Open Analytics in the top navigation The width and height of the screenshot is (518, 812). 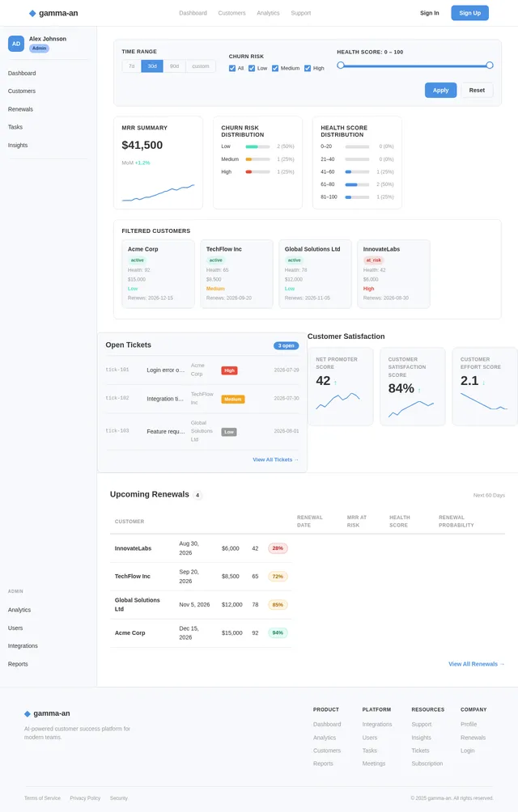(269, 13)
